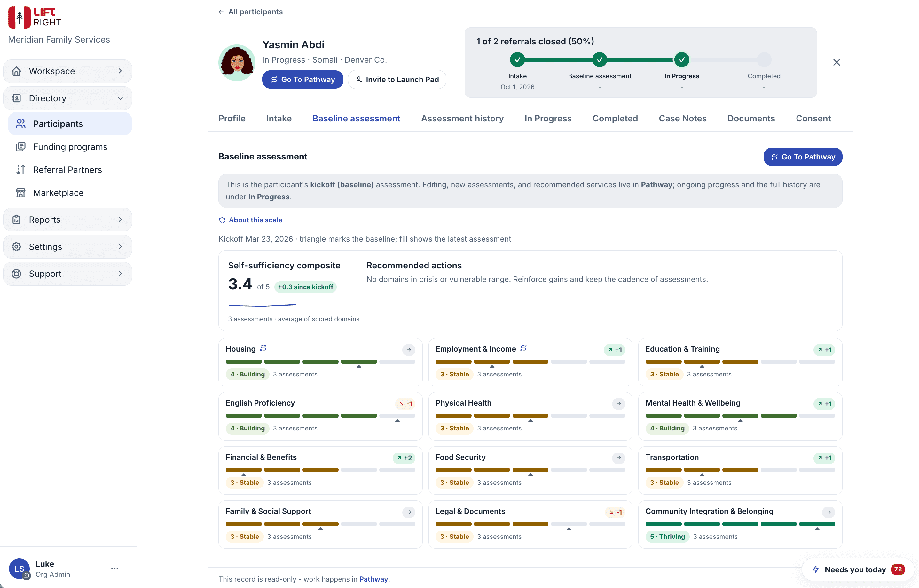The image size is (919, 588).
Task: Go back to All participants
Action: pyautogui.click(x=251, y=12)
